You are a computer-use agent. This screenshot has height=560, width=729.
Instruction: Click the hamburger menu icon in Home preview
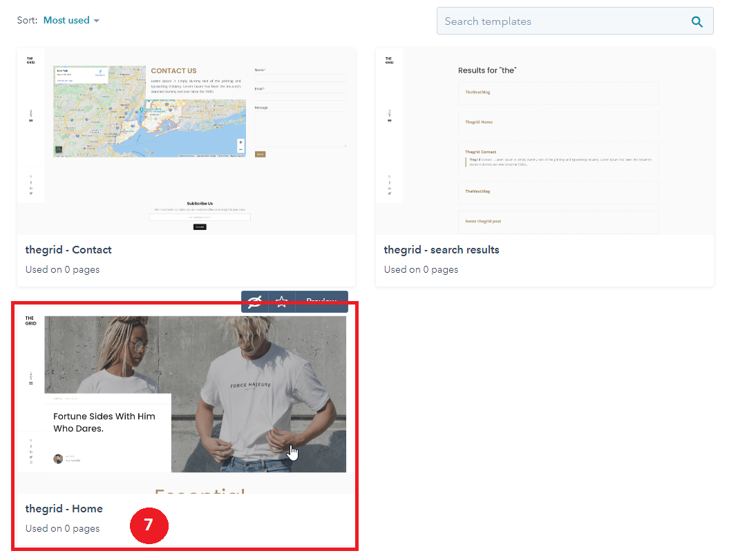click(x=30, y=383)
